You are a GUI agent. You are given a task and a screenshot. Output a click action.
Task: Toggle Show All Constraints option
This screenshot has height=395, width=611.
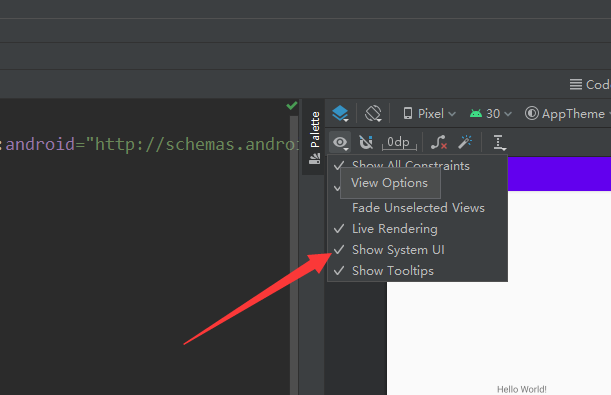tap(417, 166)
